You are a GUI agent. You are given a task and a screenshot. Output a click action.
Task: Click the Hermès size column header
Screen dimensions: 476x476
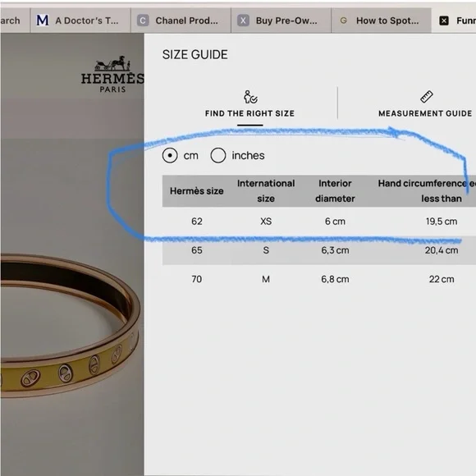click(197, 191)
